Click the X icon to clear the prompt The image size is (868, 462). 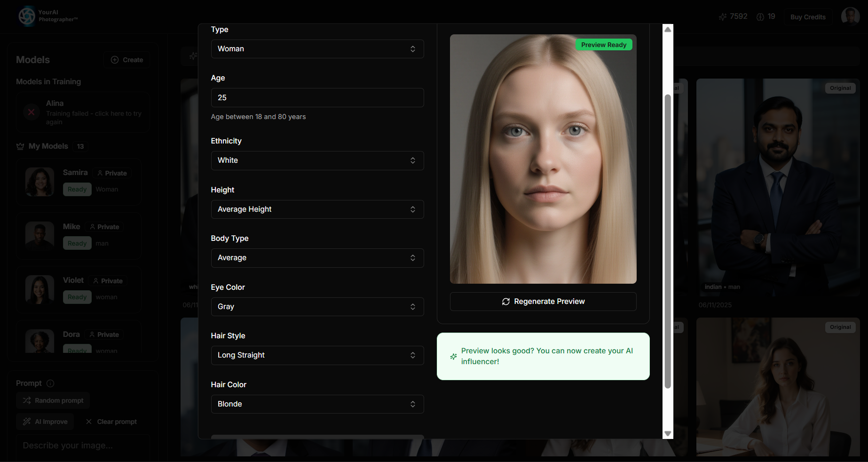click(x=89, y=422)
